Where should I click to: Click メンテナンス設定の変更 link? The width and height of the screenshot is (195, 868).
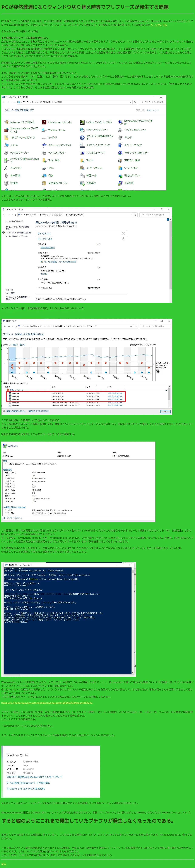[x=67, y=261]
